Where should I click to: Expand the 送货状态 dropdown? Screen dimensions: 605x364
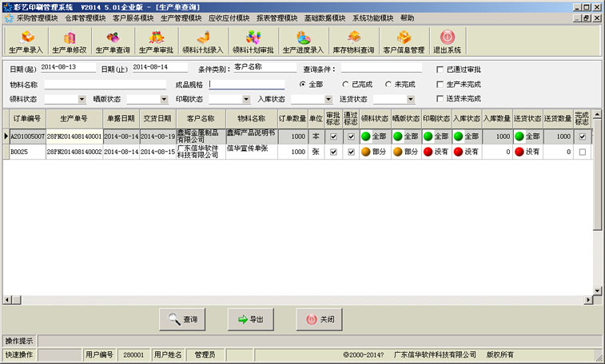coord(411,99)
